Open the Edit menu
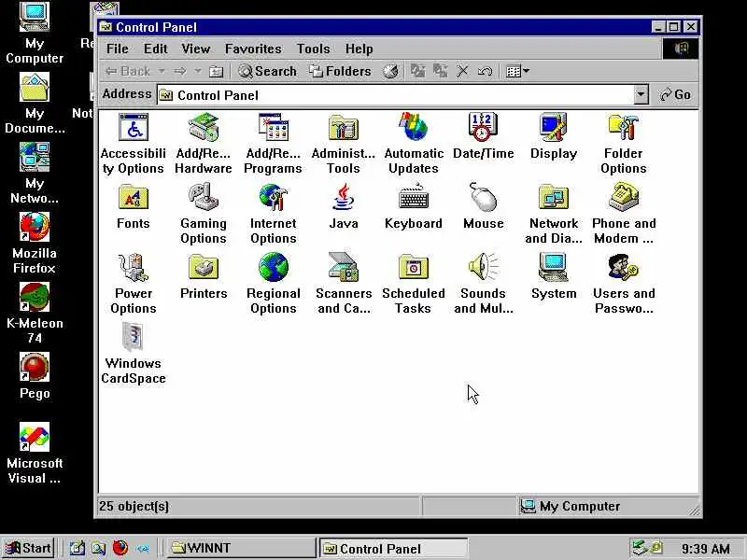 [x=156, y=49]
